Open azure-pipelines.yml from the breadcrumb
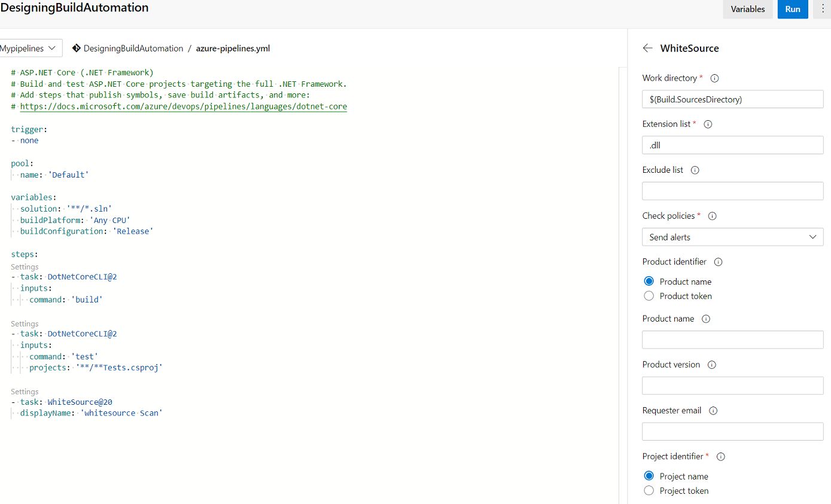This screenshot has width=831, height=504. (x=233, y=48)
